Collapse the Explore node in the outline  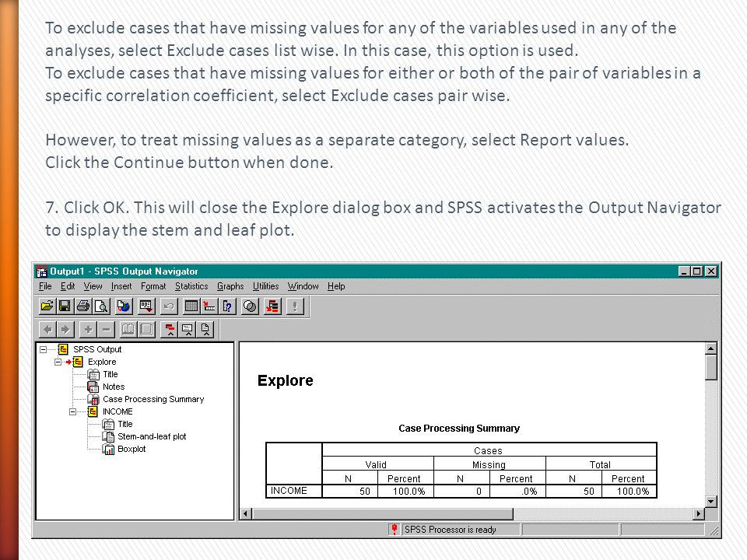[x=58, y=362]
